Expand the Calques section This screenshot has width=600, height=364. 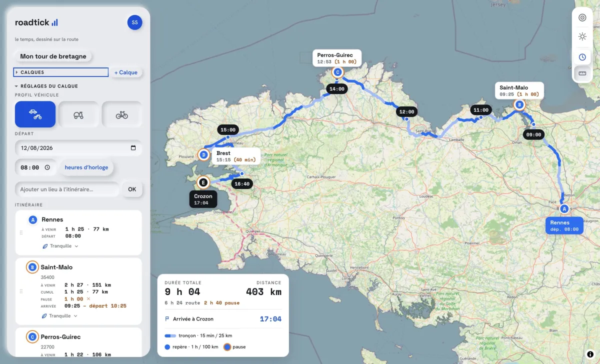click(61, 72)
